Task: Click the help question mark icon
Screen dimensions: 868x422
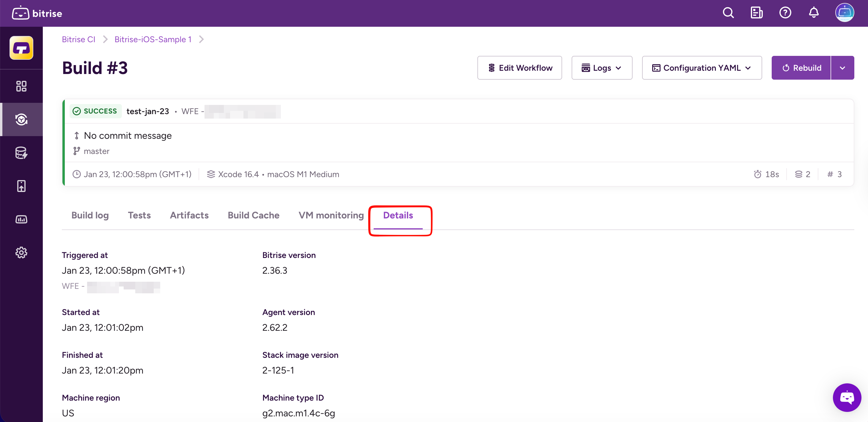Action: [785, 13]
